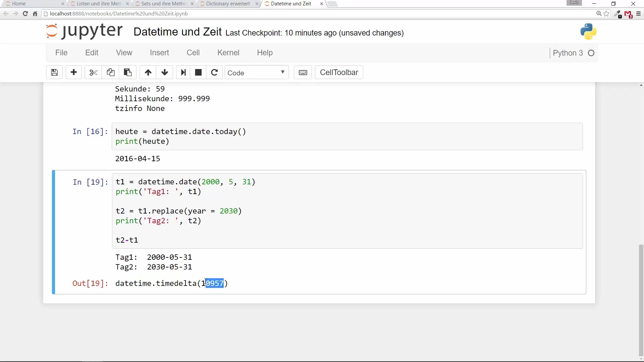The width and height of the screenshot is (644, 362).
Task: Click the address bar URL
Action: click(x=119, y=14)
